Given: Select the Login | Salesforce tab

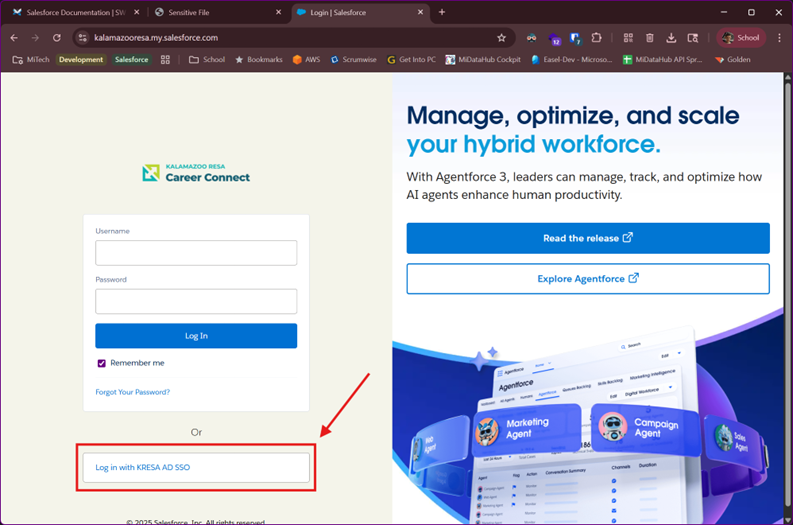Looking at the screenshot, I should coord(360,12).
